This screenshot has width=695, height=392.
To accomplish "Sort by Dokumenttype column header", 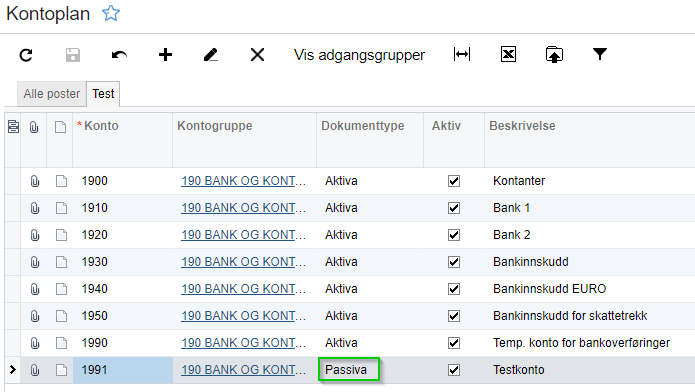I will click(363, 125).
